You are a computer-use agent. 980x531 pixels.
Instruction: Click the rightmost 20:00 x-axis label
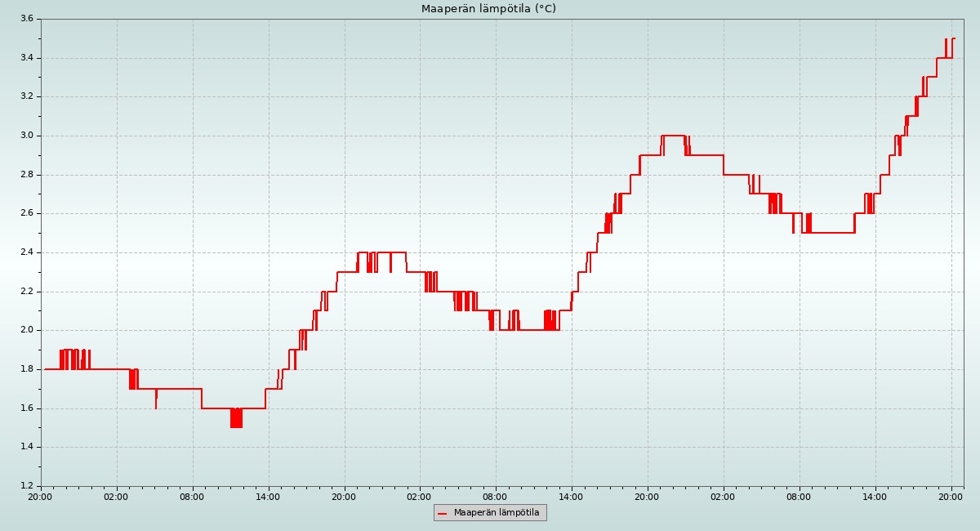coord(951,496)
